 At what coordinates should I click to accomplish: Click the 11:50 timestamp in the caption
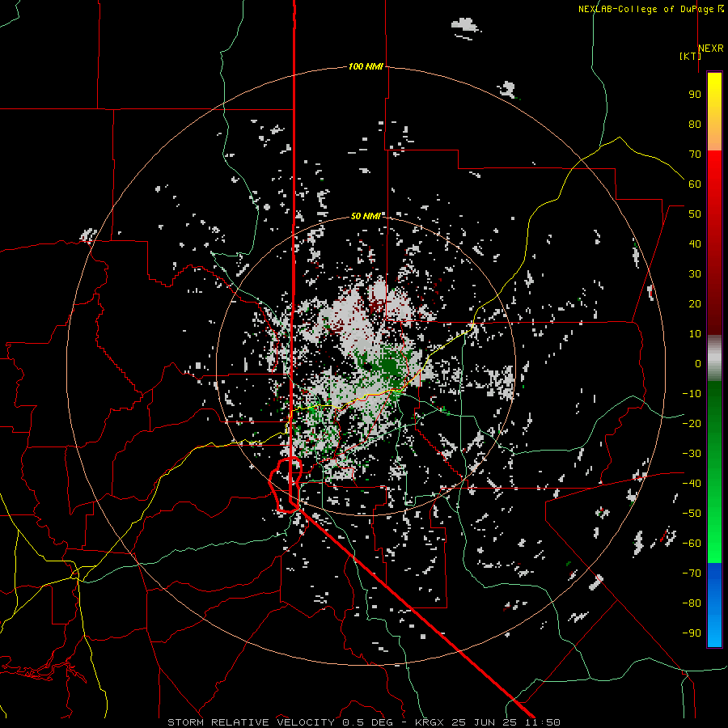[543, 722]
